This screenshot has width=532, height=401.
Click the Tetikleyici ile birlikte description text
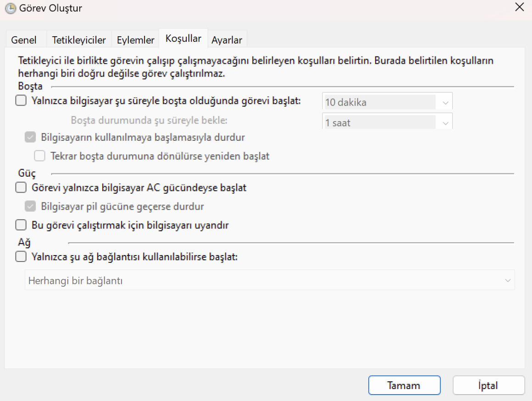pyautogui.click(x=256, y=67)
